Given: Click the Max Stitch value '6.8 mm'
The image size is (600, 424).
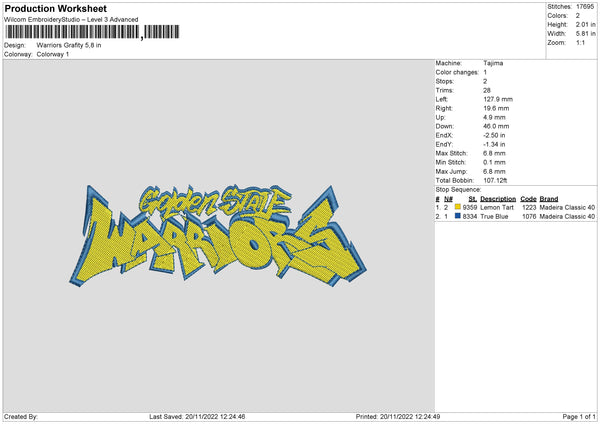Looking at the screenshot, I should [494, 153].
